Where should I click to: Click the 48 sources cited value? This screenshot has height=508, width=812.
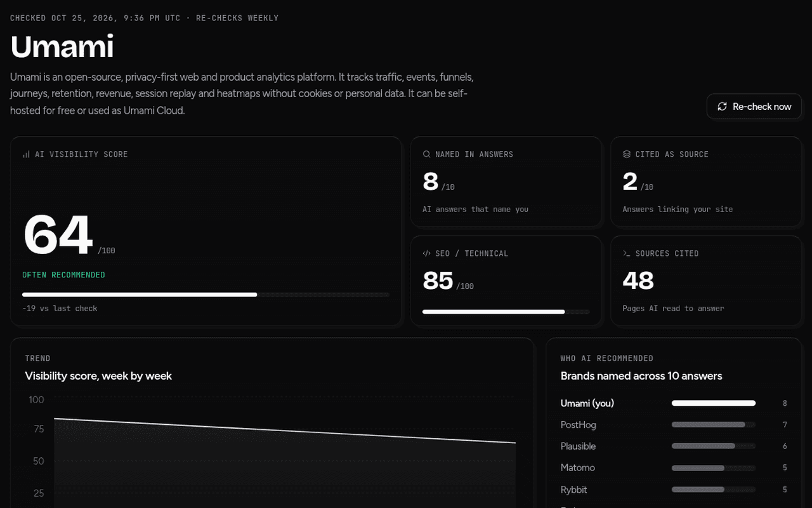tap(638, 281)
